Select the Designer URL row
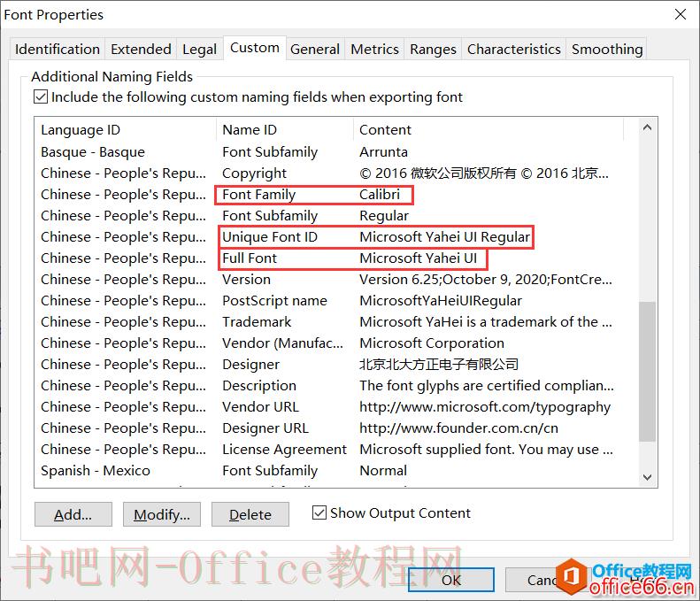The height and width of the screenshot is (601, 700). pyautogui.click(x=336, y=428)
